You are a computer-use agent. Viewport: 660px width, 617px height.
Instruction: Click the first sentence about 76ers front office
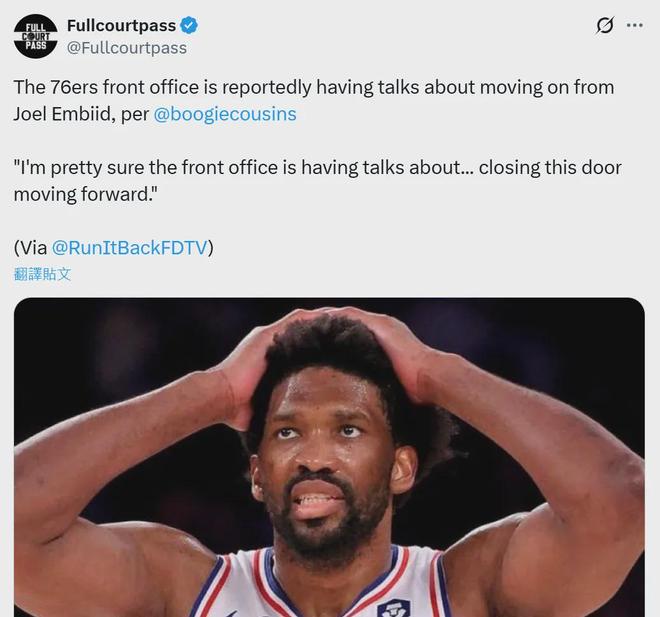(314, 101)
